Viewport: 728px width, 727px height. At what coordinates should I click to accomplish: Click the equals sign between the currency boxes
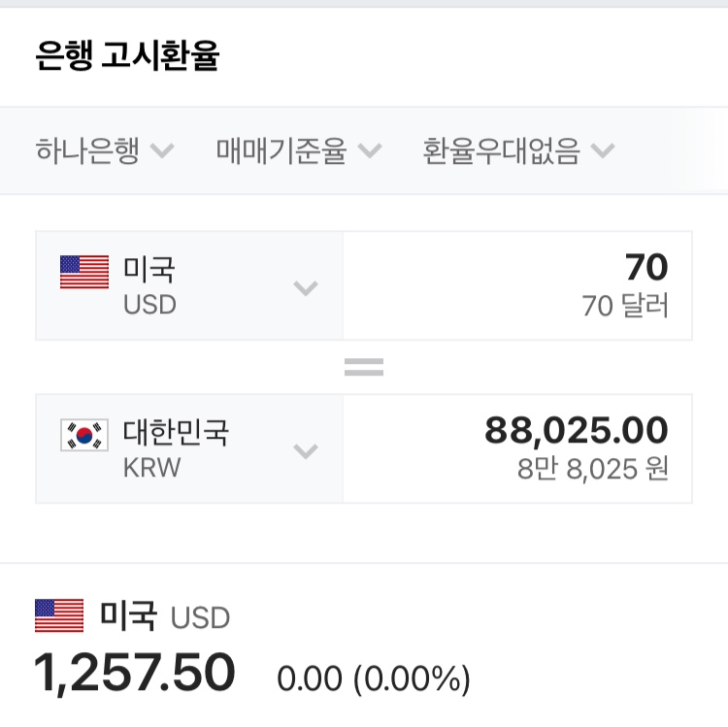(364, 368)
